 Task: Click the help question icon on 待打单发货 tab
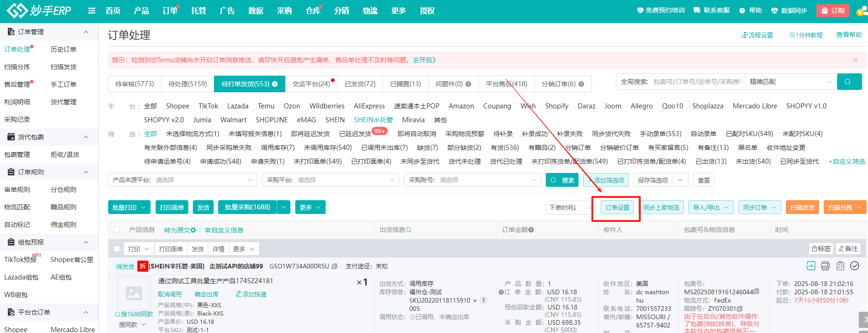pyautogui.click(x=275, y=84)
